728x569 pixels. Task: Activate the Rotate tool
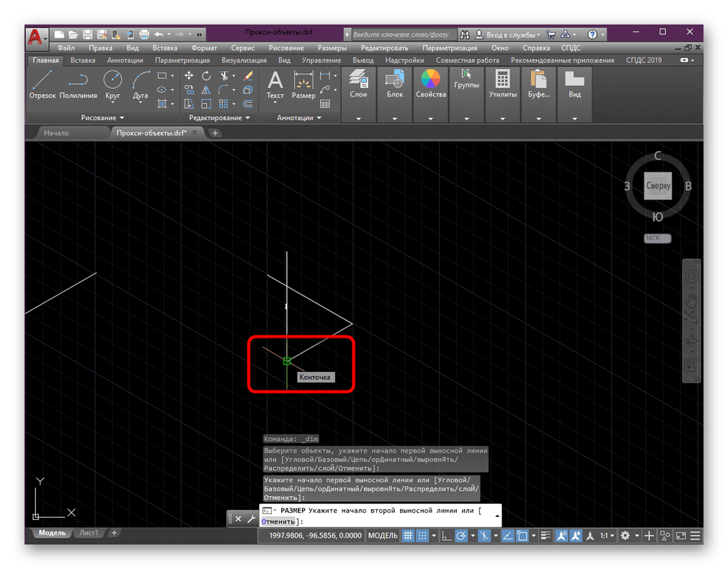[x=206, y=76]
